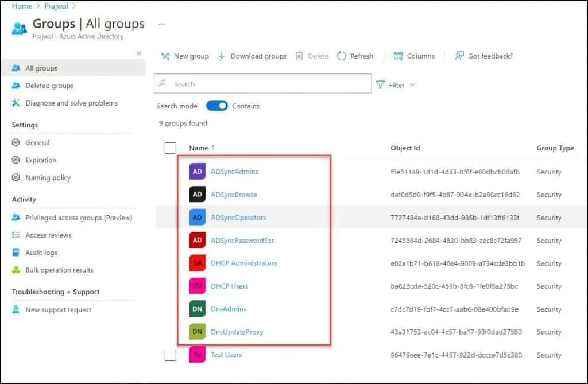Click the Bulk operation results icon
This screenshot has width=588, height=384.
point(16,270)
